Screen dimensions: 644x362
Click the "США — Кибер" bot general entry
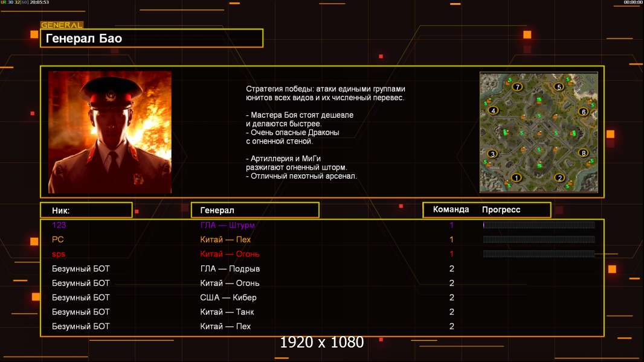tap(228, 297)
